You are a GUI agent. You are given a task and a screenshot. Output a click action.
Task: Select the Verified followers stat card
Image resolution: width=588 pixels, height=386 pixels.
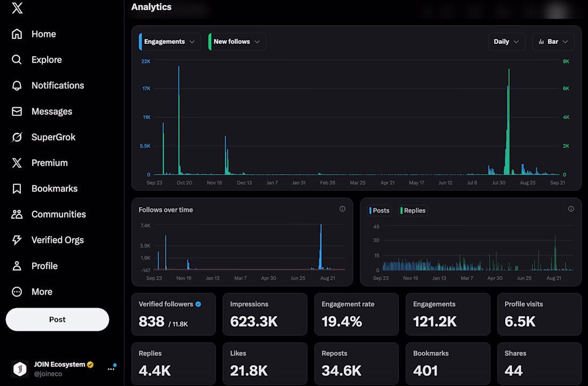[x=174, y=314]
